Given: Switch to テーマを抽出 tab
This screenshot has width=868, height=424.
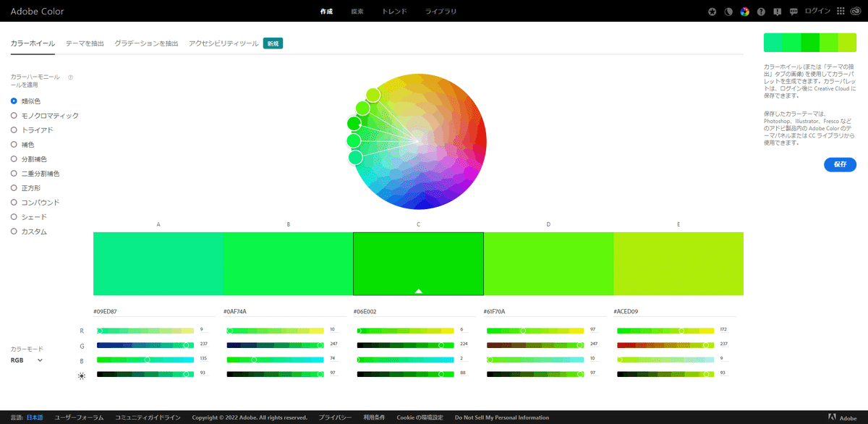Looking at the screenshot, I should [85, 43].
